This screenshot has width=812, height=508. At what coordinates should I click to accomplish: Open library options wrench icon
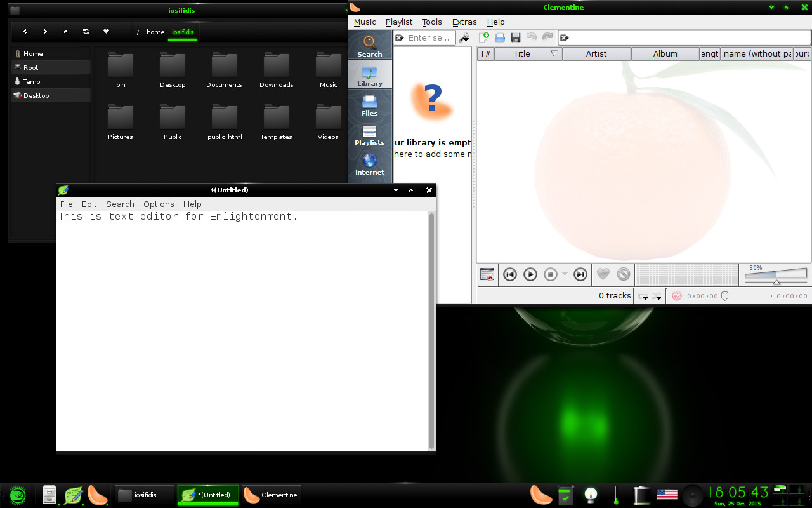(464, 38)
